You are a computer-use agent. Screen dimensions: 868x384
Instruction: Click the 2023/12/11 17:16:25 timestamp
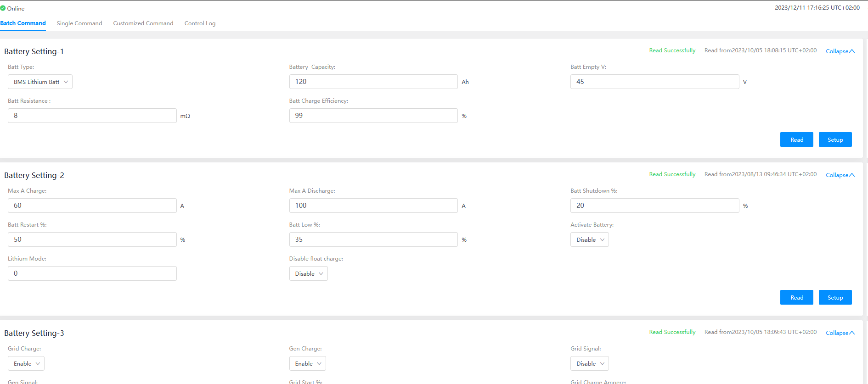click(x=817, y=8)
